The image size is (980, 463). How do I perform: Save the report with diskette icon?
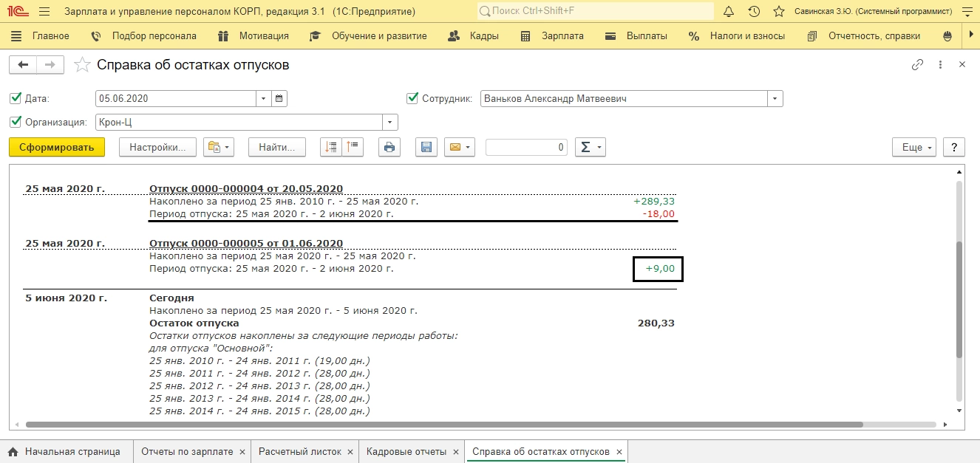click(x=426, y=147)
